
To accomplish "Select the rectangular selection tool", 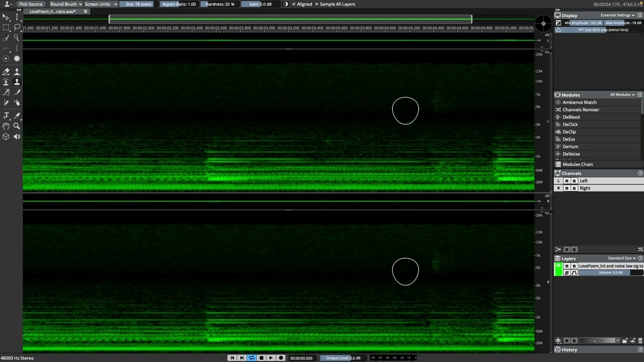I will (x=6, y=27).
